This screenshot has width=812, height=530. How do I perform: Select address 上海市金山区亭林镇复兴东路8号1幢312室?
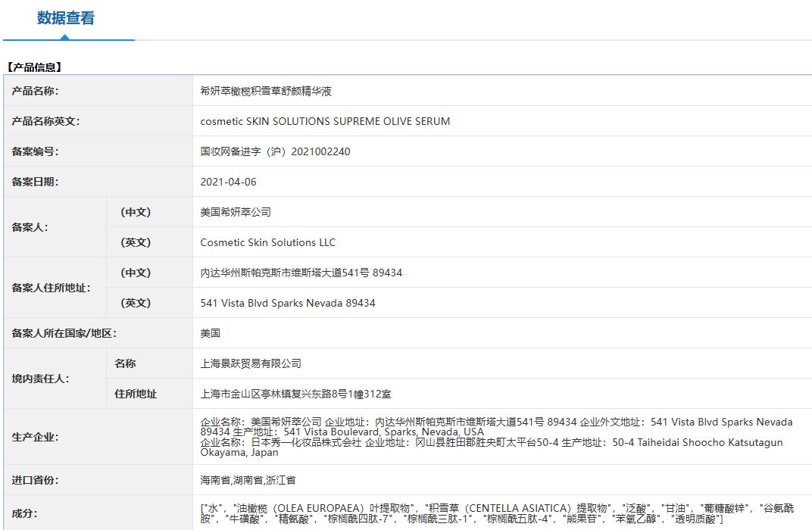tap(295, 394)
